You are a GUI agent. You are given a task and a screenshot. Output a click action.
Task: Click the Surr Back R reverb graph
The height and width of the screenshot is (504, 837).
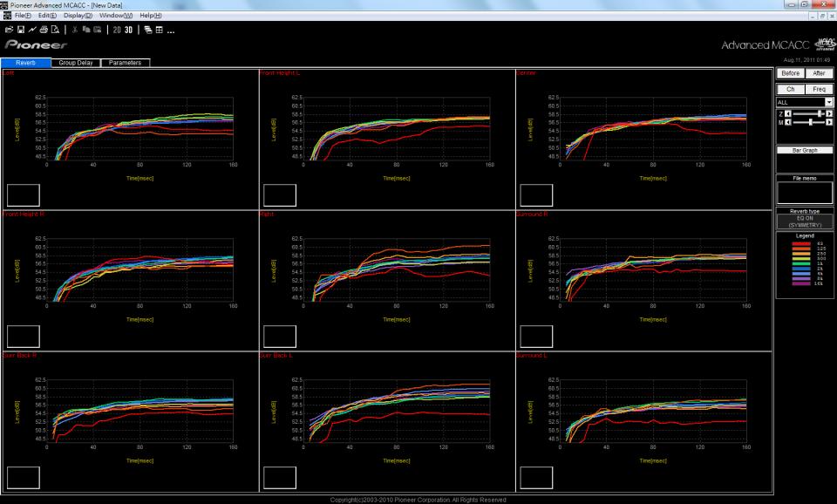click(x=139, y=410)
